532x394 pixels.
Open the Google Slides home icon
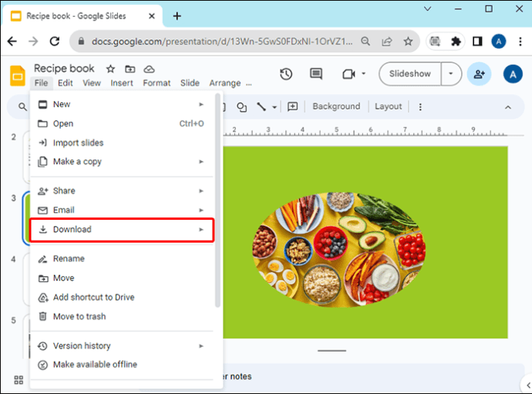click(17, 76)
